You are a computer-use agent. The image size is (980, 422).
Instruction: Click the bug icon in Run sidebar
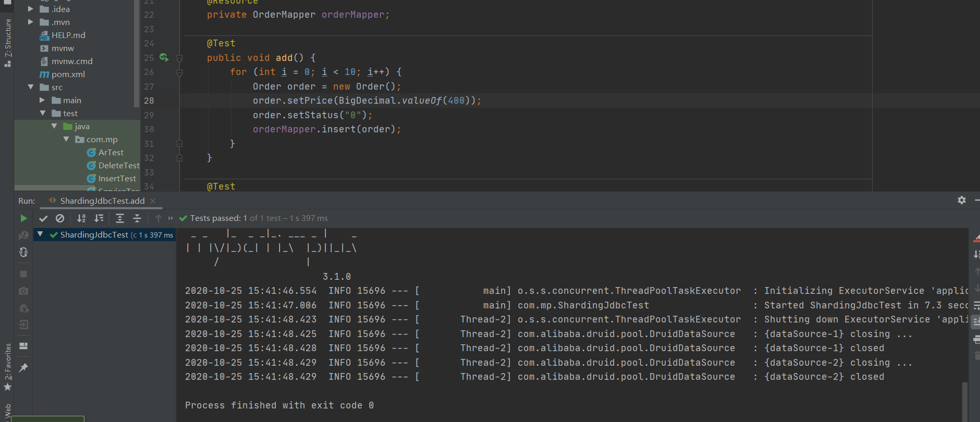click(23, 308)
